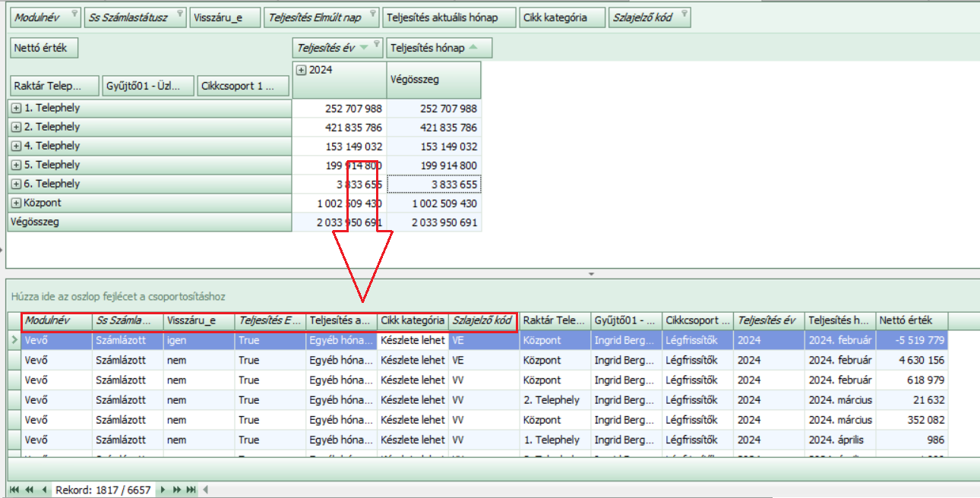The image size is (980, 498).
Task: Open filter icon on Szlajelző kód field
Action: point(684,14)
